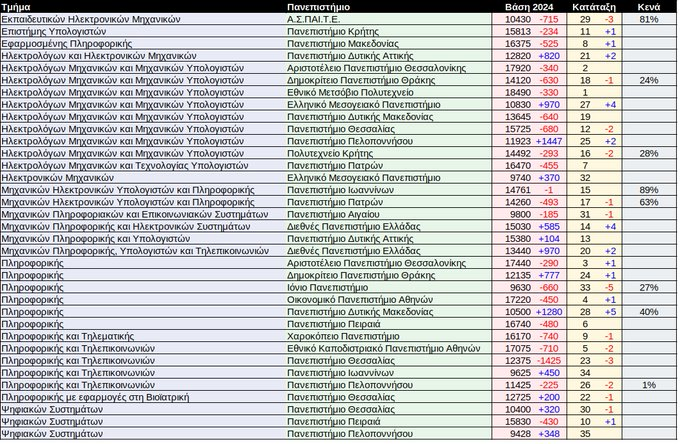Click the 81% vacancy value
Viewport: 680px width, 444px height.
[649, 19]
